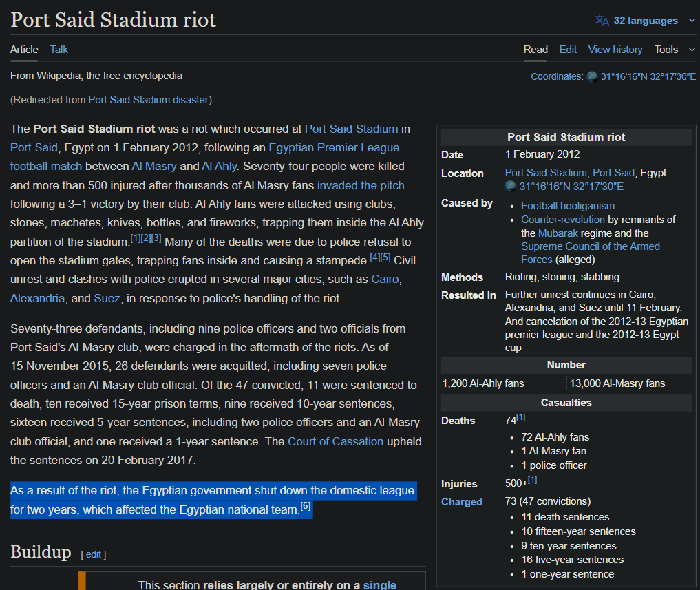Viewport: 700px width, 590px height.
Task: Open the Suez link
Action: click(x=107, y=298)
